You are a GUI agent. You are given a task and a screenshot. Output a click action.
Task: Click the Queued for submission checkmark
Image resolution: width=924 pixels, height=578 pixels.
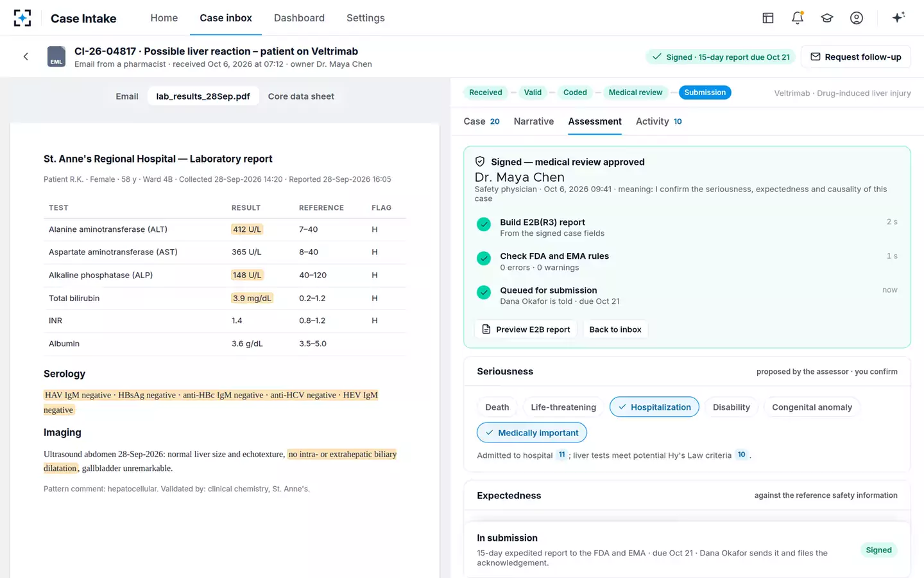(x=484, y=292)
